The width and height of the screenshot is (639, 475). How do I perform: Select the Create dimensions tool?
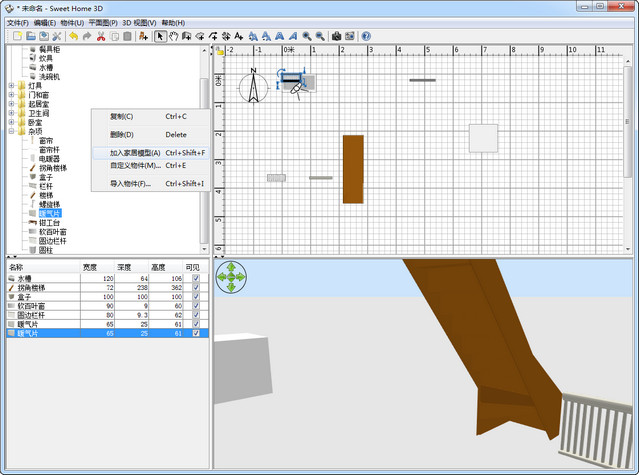[226, 36]
